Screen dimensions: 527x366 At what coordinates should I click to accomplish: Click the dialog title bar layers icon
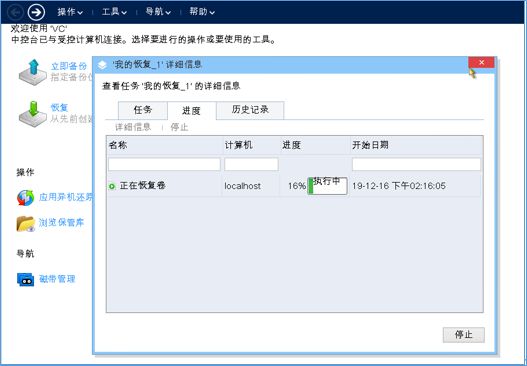(x=102, y=65)
